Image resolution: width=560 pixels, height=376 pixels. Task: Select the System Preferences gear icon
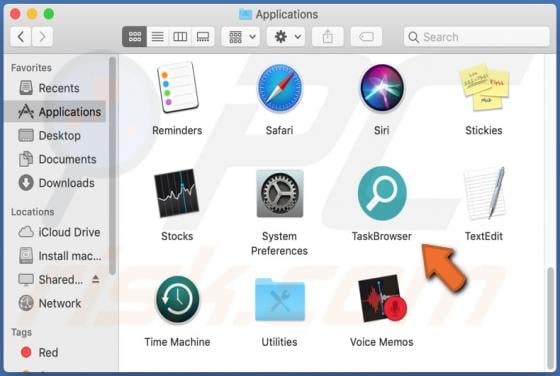(280, 193)
